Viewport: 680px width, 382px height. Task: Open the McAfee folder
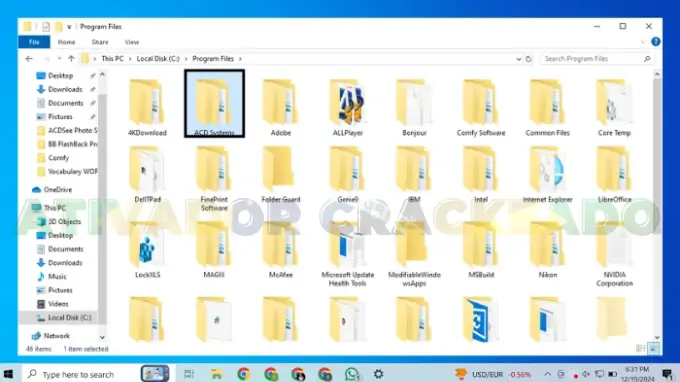[281, 250]
